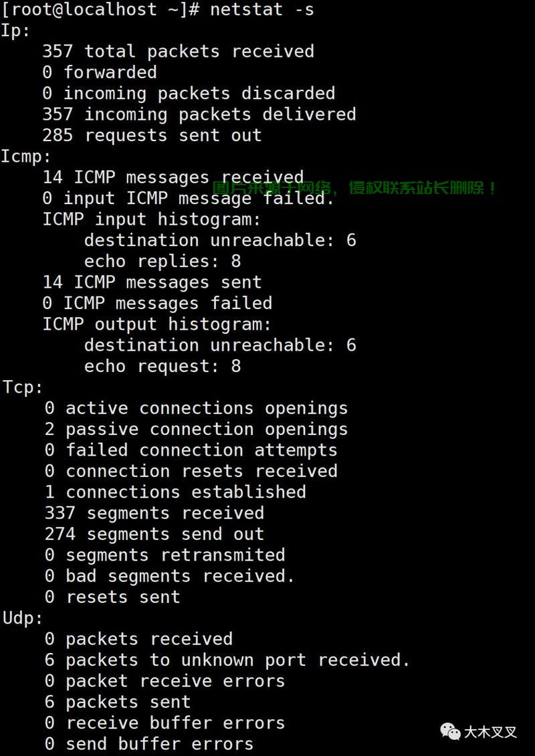Click the '2 passive connection openings' line
This screenshot has height=756, width=535.
[x=196, y=429]
